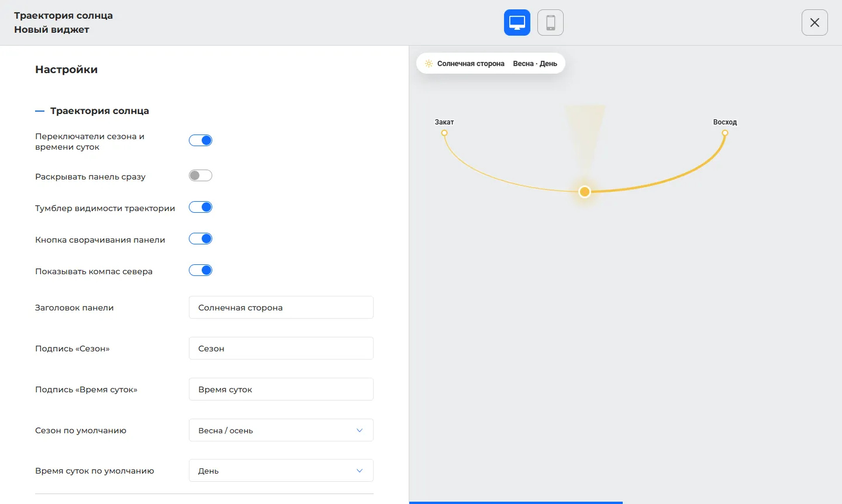Open the Время суток по умолчанию dropdown

tap(281, 471)
